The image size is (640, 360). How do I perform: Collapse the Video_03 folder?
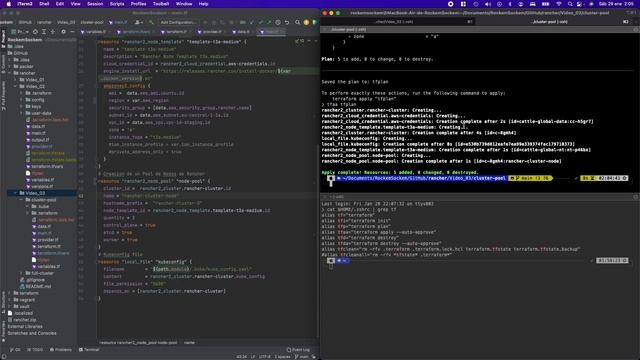pyautogui.click(x=16, y=193)
